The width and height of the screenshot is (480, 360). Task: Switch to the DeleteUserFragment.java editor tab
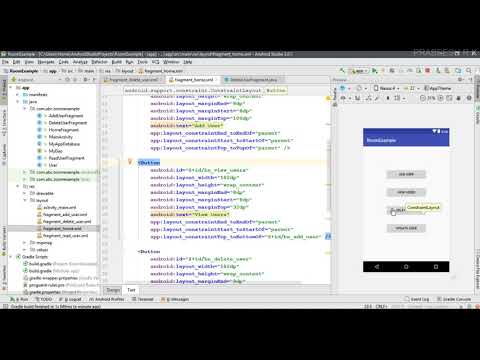(x=253, y=80)
